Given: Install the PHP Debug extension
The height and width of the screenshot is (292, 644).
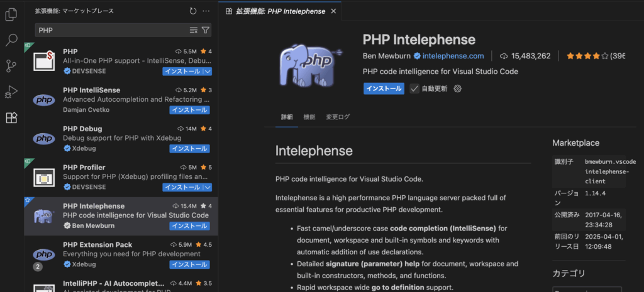Looking at the screenshot, I should click(189, 149).
